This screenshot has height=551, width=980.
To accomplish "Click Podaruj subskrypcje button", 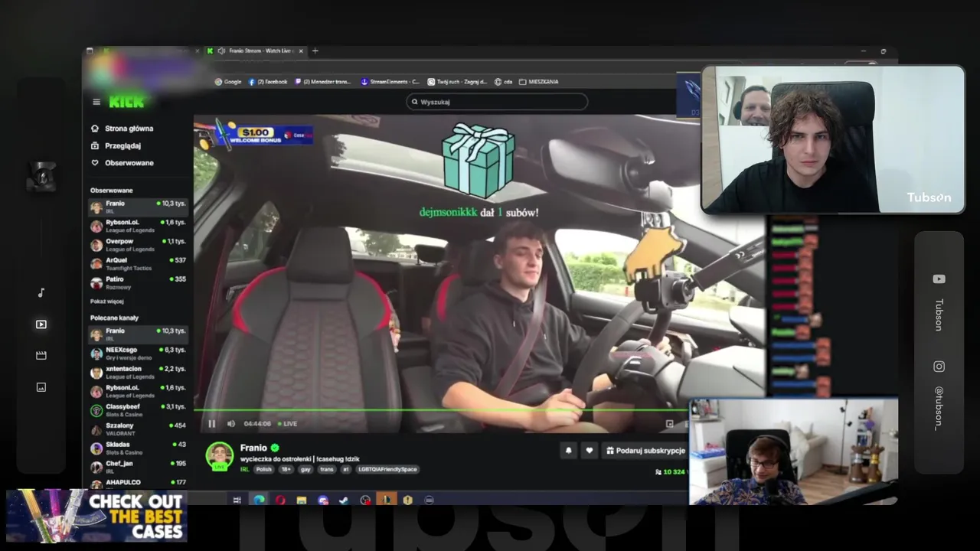I will click(x=645, y=451).
